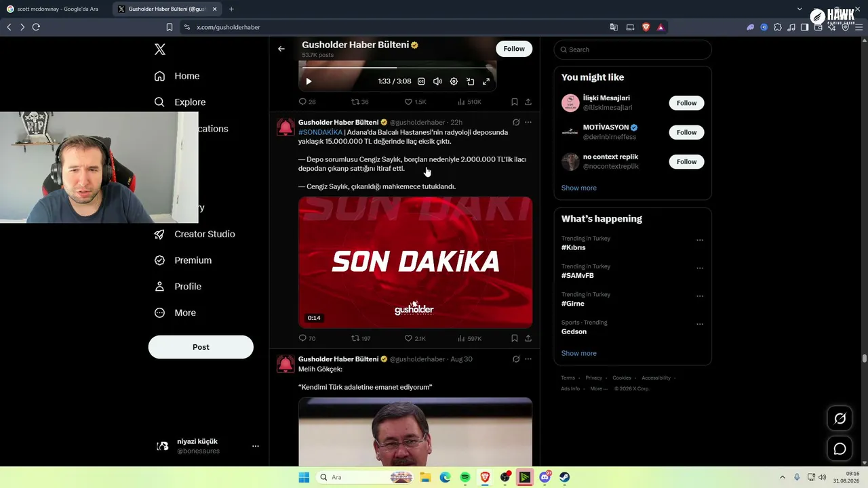Follow no context replik
Viewport: 868px width, 488px height.
click(686, 161)
